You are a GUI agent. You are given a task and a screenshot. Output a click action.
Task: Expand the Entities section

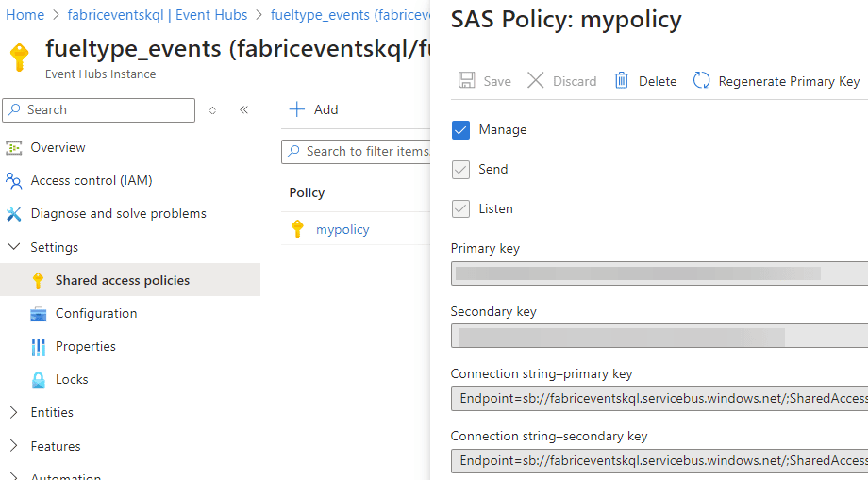14,412
